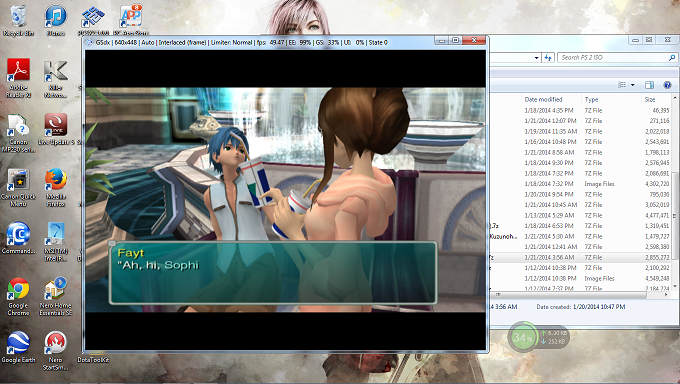
Task: Open the address bar history dropdown
Action: pyautogui.click(x=536, y=58)
